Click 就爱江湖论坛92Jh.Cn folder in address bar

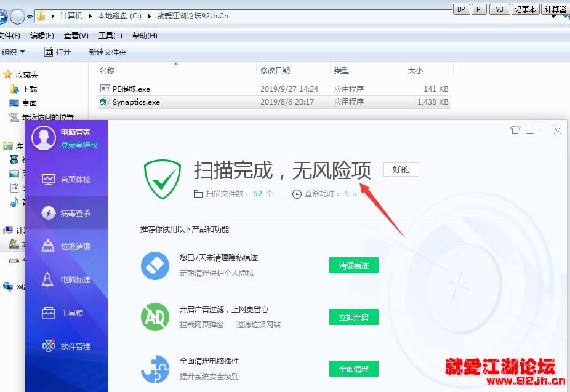point(193,16)
